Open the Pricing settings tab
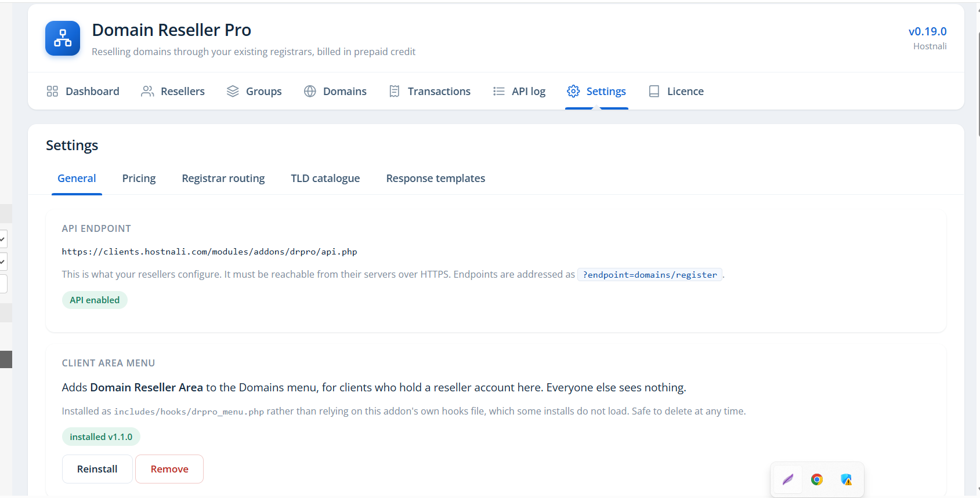The height and width of the screenshot is (498, 980). pos(139,179)
